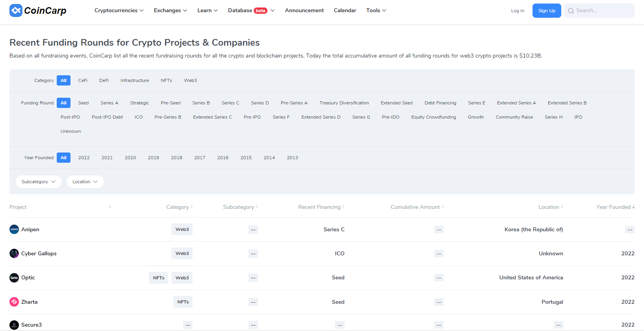Viewport: 644px width, 331px height.
Task: Open the Calendar page
Action: point(345,11)
